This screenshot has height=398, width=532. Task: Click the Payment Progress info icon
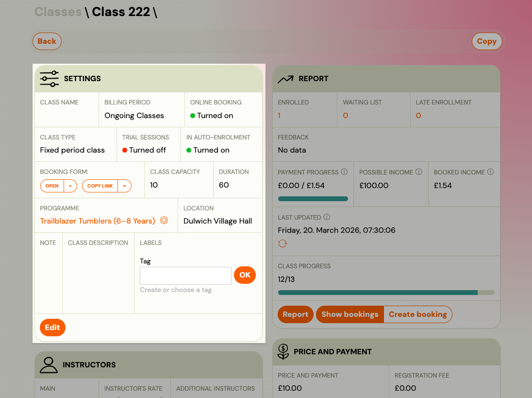tap(344, 172)
